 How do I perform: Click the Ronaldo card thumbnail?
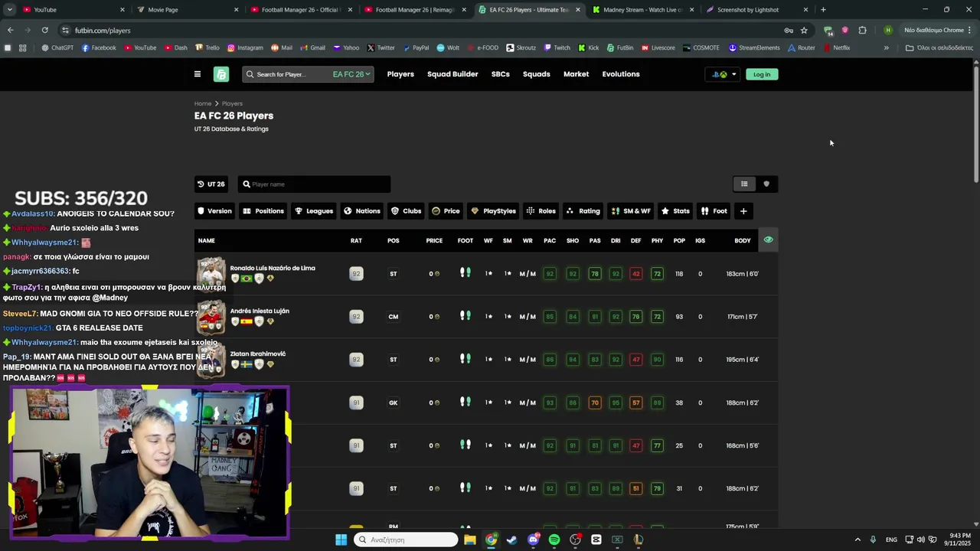coord(211,274)
